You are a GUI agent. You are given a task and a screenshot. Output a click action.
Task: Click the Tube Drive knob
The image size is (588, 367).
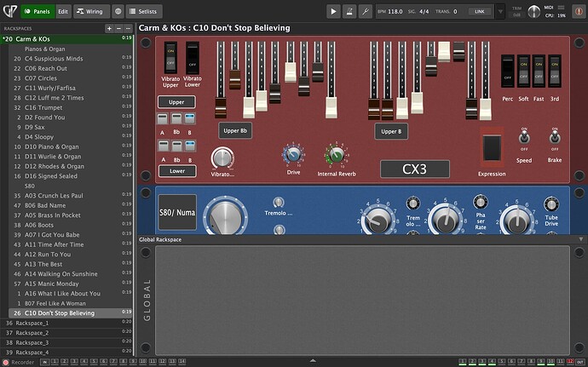[551, 204]
